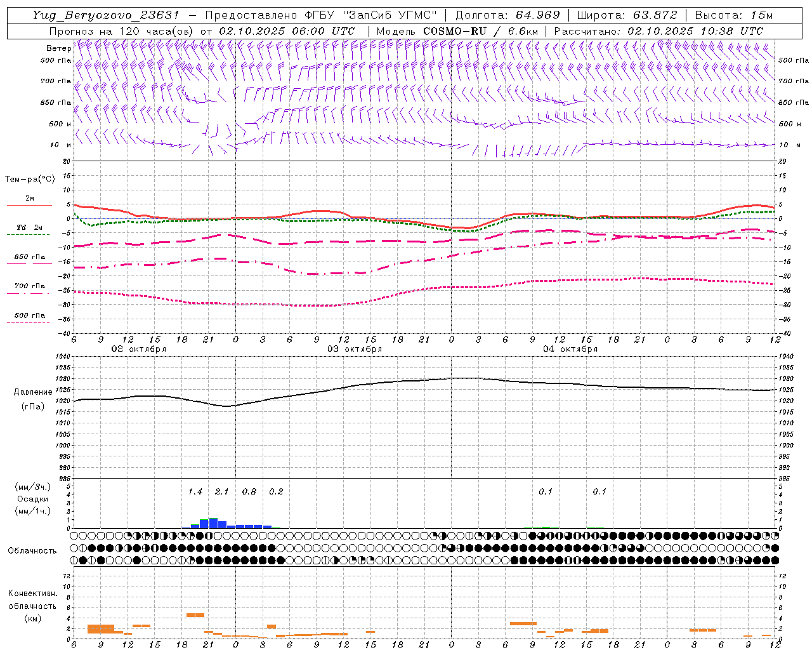The image size is (812, 650).
Task: Click the Давление pressure panel label
Action: coord(33,392)
